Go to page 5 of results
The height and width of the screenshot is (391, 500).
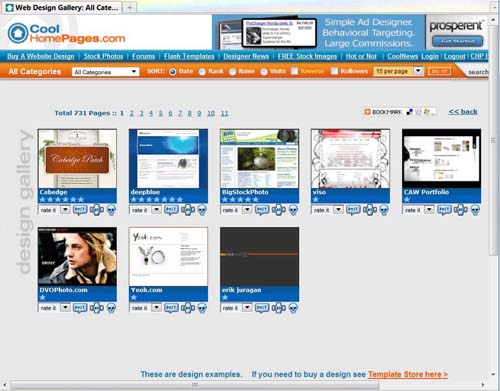coord(161,113)
